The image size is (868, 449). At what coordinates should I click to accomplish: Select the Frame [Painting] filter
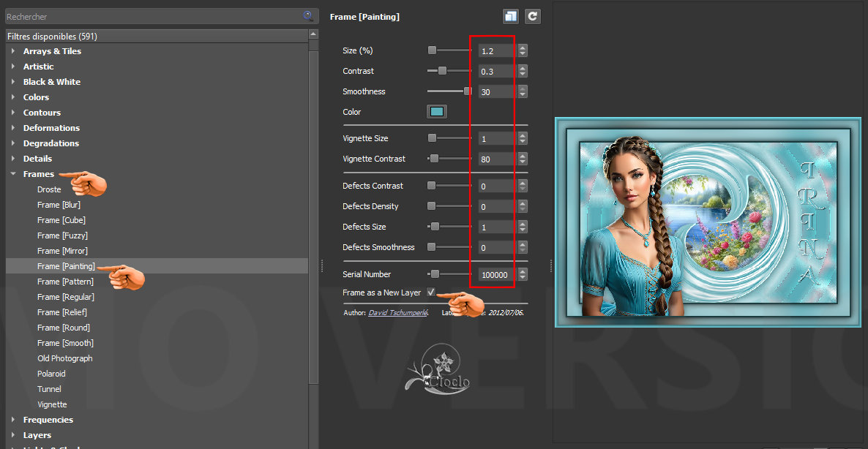coord(66,266)
